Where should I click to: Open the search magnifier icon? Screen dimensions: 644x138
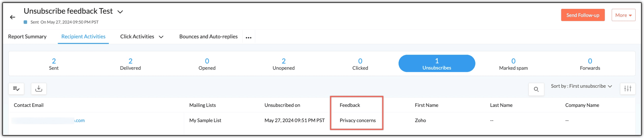(x=536, y=89)
